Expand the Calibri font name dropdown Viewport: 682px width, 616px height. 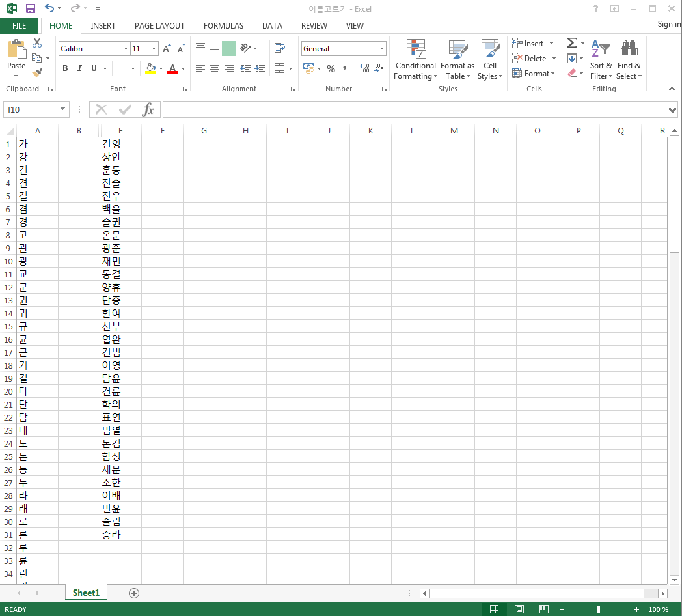[x=126, y=49]
